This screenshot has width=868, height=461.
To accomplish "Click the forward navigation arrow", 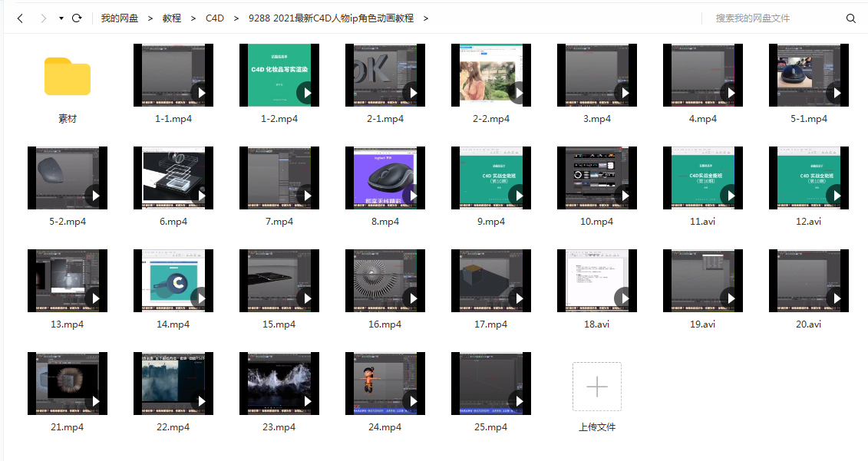I will 43,18.
